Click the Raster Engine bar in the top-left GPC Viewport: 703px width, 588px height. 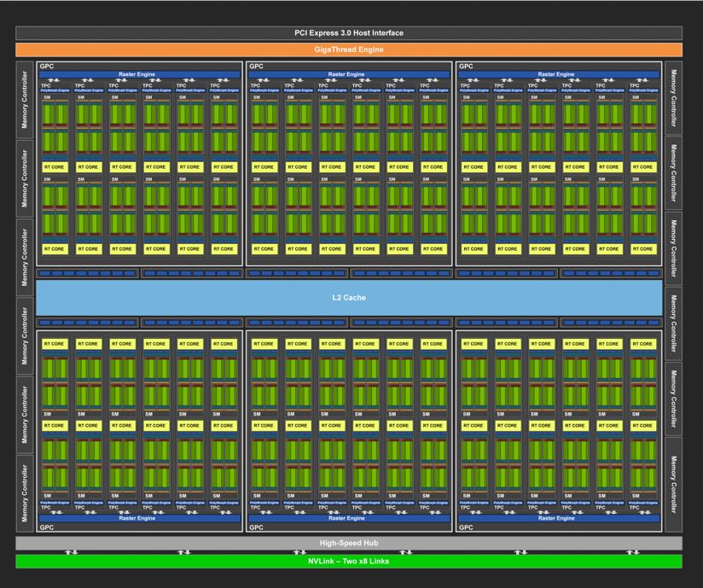tap(139, 74)
